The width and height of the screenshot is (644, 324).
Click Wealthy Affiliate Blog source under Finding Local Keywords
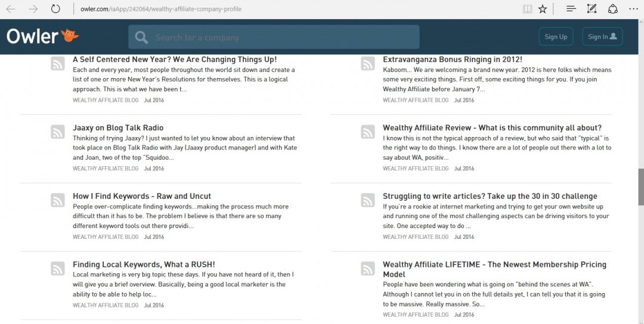(x=106, y=305)
